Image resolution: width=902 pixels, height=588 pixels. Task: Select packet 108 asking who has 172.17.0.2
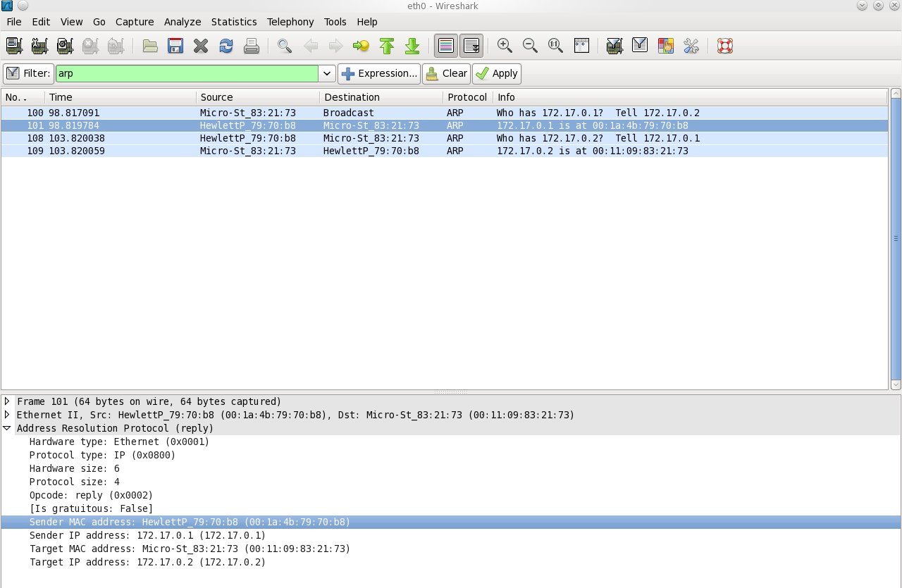[x=445, y=138]
